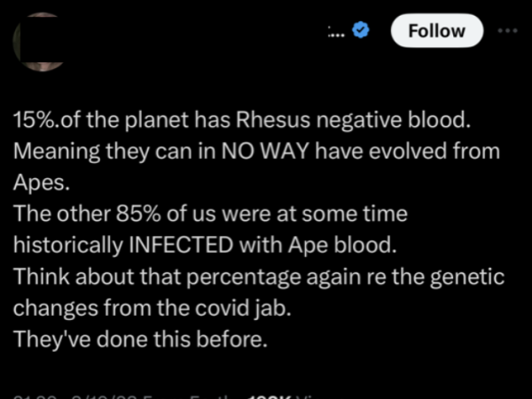Click the phrase 'Ape blood.' in post
Viewport: 532px width, 399px height.
coord(342,245)
